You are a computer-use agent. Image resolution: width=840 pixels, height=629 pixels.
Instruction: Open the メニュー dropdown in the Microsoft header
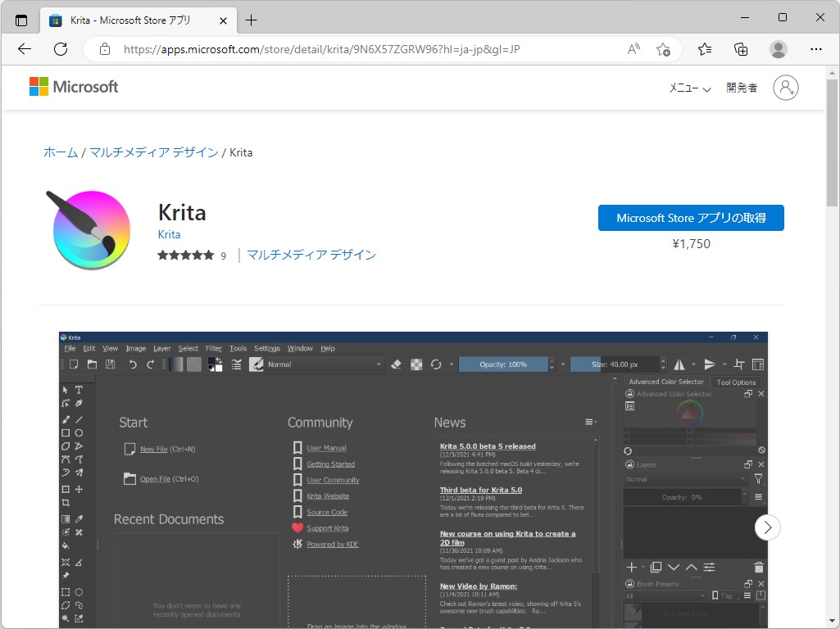click(688, 88)
